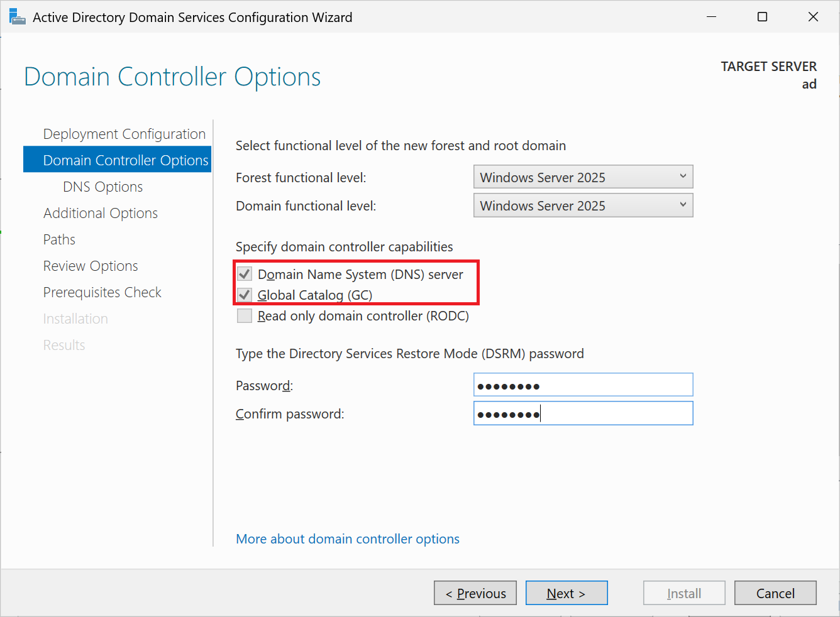Focus the DSRM Password field
The width and height of the screenshot is (840, 617).
click(583, 385)
